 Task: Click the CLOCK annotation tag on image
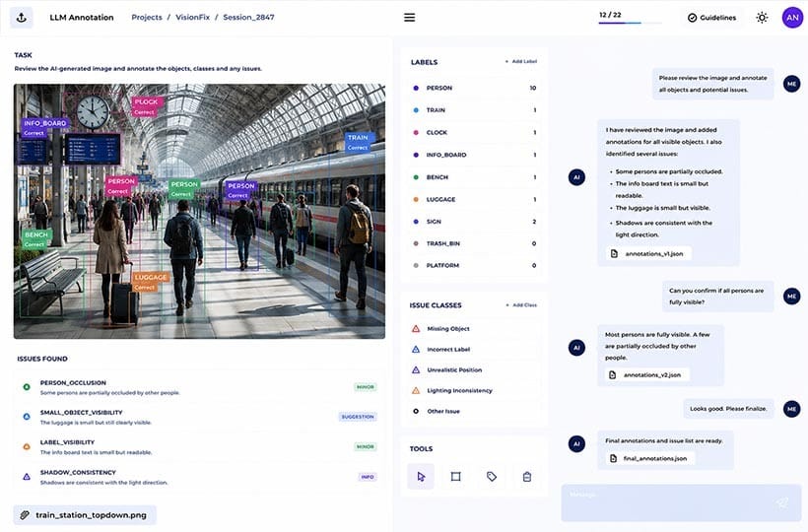pyautogui.click(x=147, y=106)
